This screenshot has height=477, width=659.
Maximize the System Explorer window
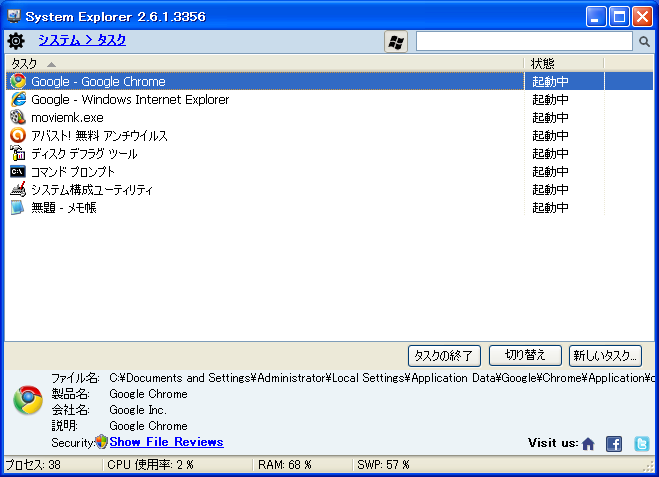[619, 17]
